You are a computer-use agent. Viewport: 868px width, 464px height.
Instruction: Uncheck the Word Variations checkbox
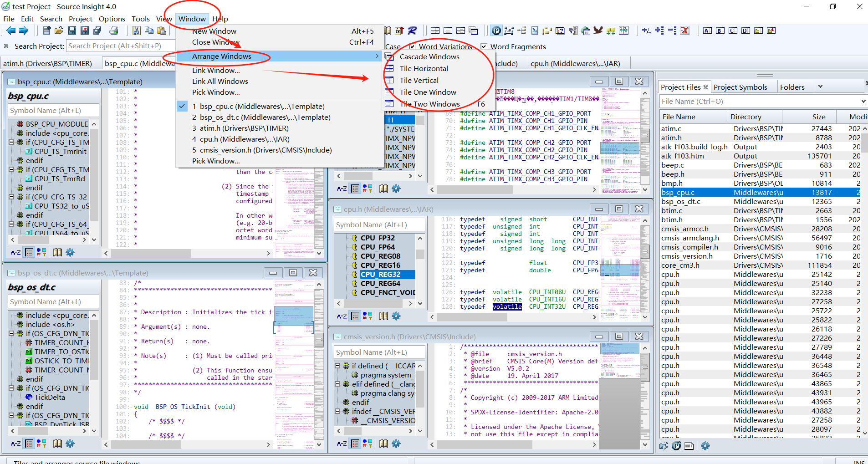[x=412, y=46]
